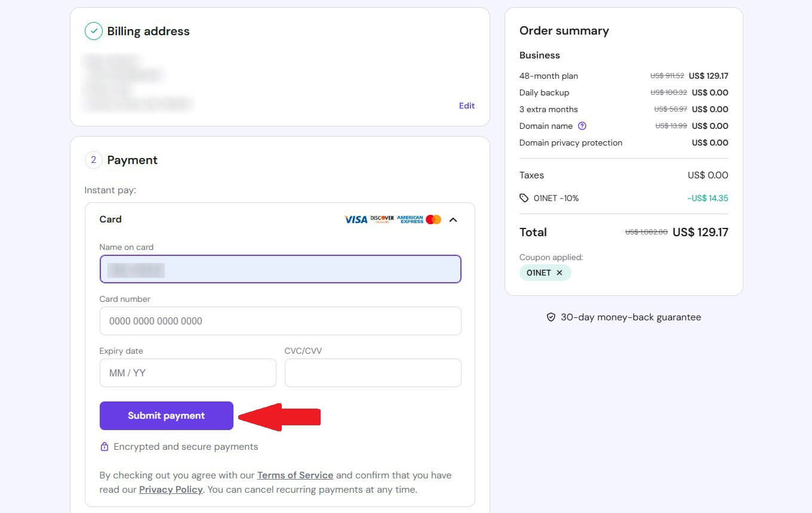
Task: Click the coupon tag icon next to O1NET
Action: [x=525, y=197]
